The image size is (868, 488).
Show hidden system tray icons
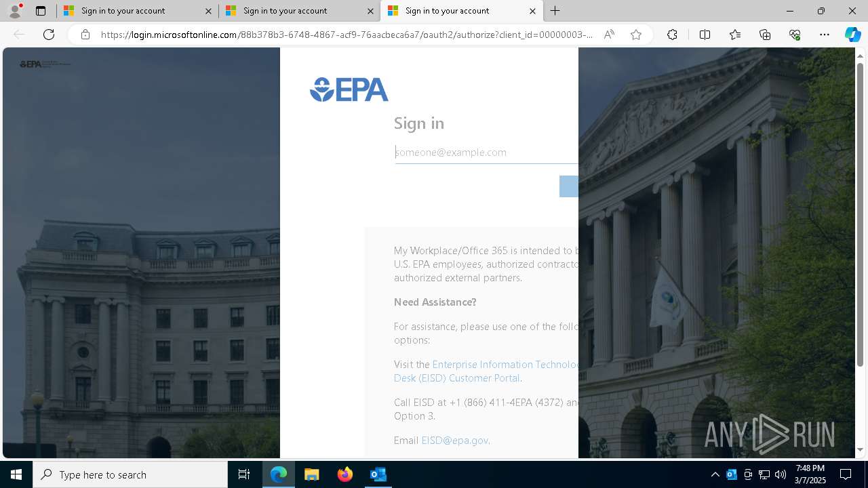(x=715, y=474)
